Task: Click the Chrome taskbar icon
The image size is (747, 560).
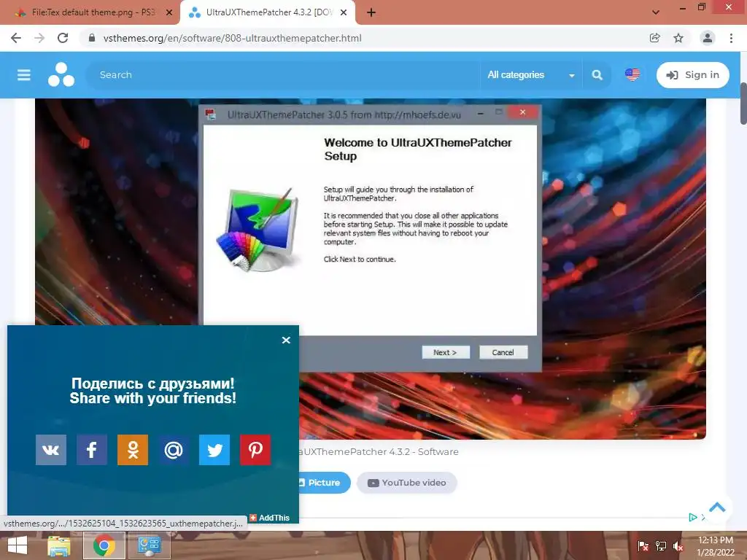Action: tap(104, 545)
